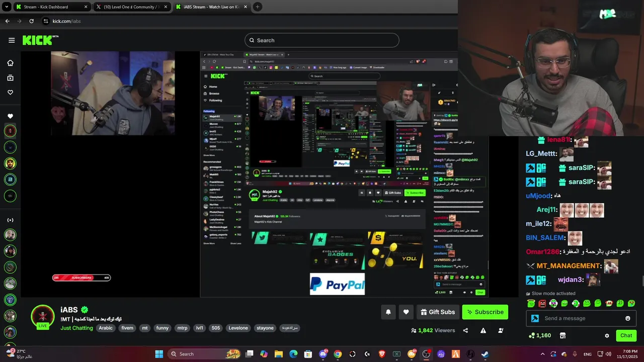Image resolution: width=644 pixels, height=362 pixels.
Task: Click the chat identity badge in message box
Action: coord(535,318)
